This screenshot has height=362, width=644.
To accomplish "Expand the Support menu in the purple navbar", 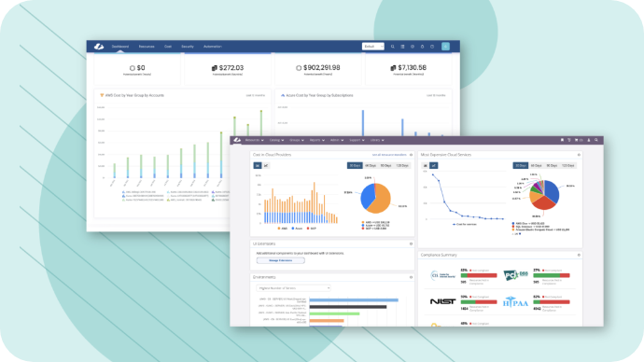I will [x=357, y=140].
